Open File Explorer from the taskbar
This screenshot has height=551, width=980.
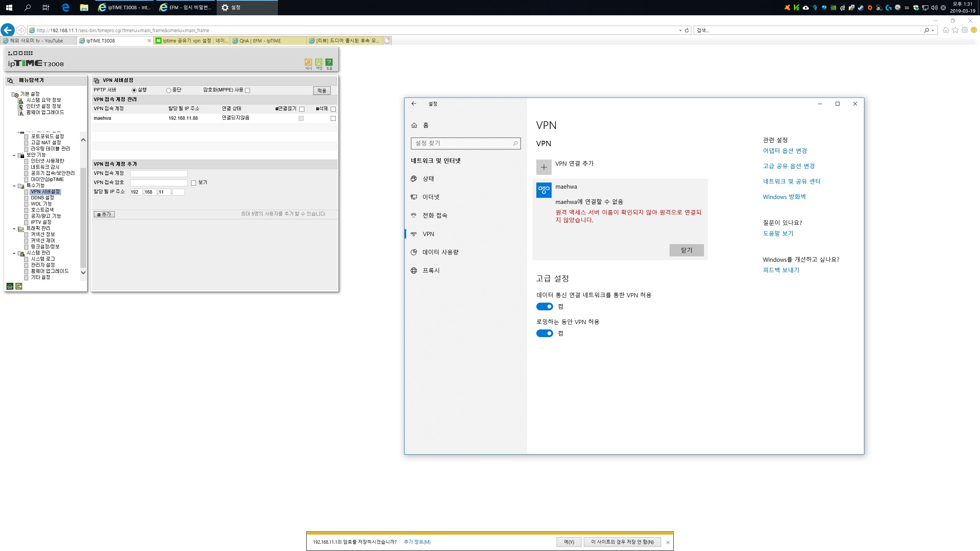pos(84,7)
